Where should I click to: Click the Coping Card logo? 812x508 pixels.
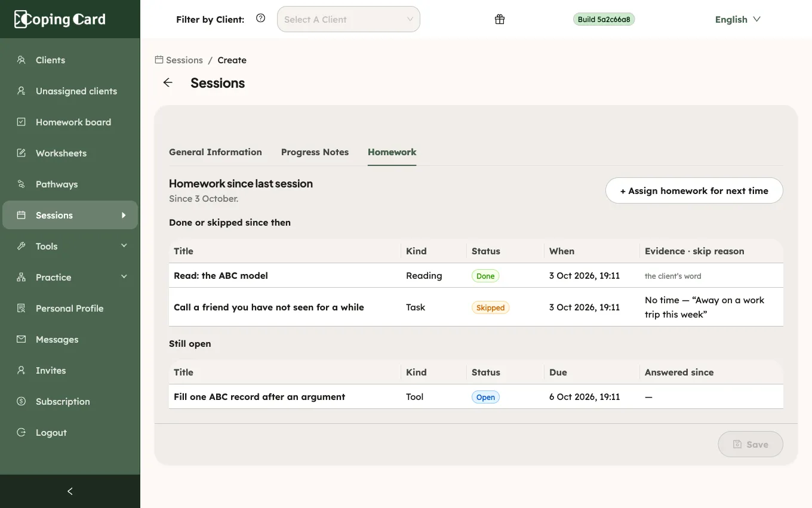[60, 19]
